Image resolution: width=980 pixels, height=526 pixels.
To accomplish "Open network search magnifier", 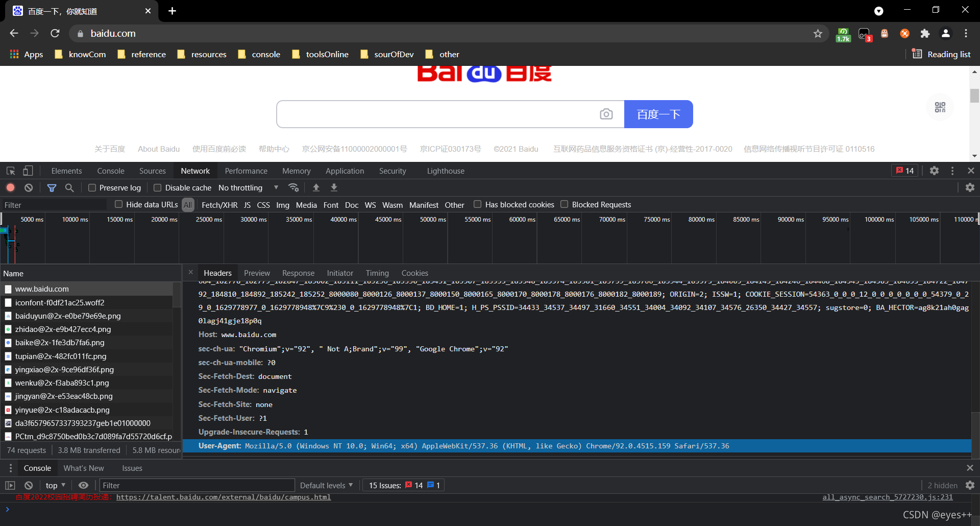I will click(69, 188).
